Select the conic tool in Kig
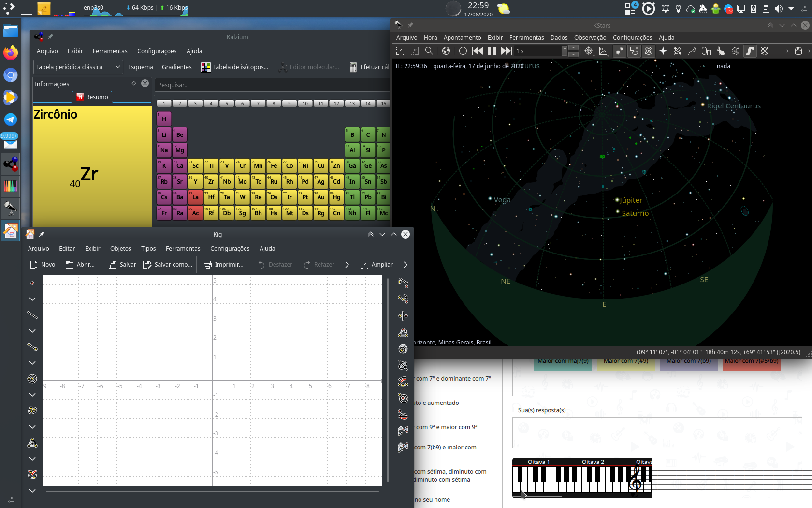This screenshot has height=508, width=812. tap(32, 410)
